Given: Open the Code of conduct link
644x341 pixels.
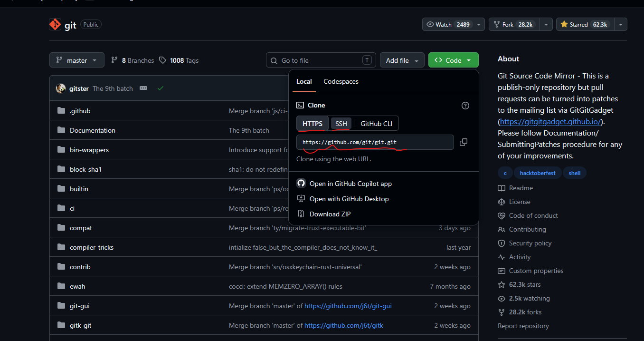Looking at the screenshot, I should point(533,215).
